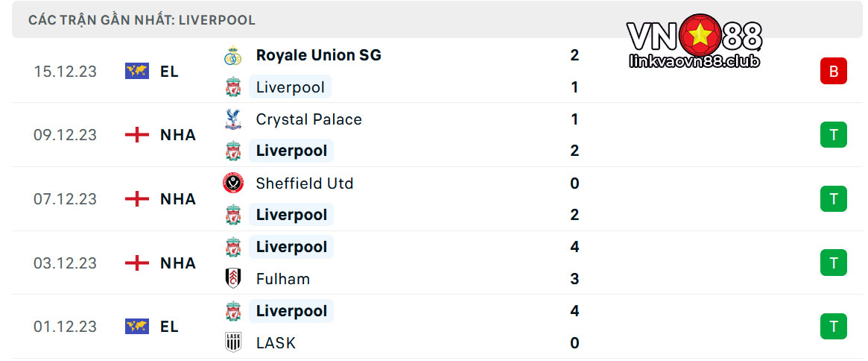Click the 'Các trận gần nhất: Liverpool' header
The height and width of the screenshot is (361, 868).
pyautogui.click(x=142, y=21)
